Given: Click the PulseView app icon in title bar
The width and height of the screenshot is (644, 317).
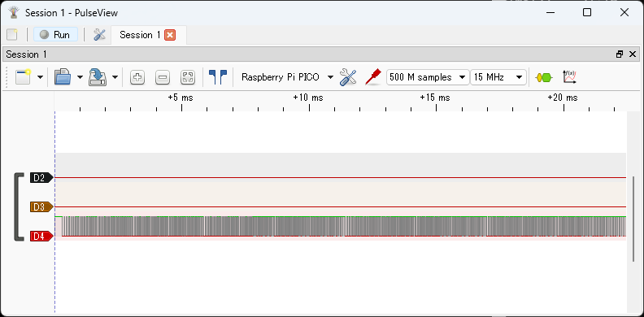Looking at the screenshot, I should [x=14, y=13].
